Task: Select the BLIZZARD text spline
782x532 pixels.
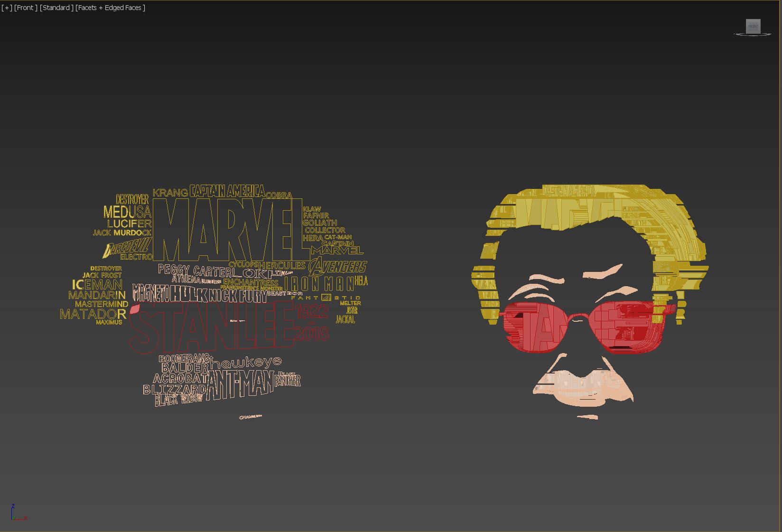Action: pos(174,390)
